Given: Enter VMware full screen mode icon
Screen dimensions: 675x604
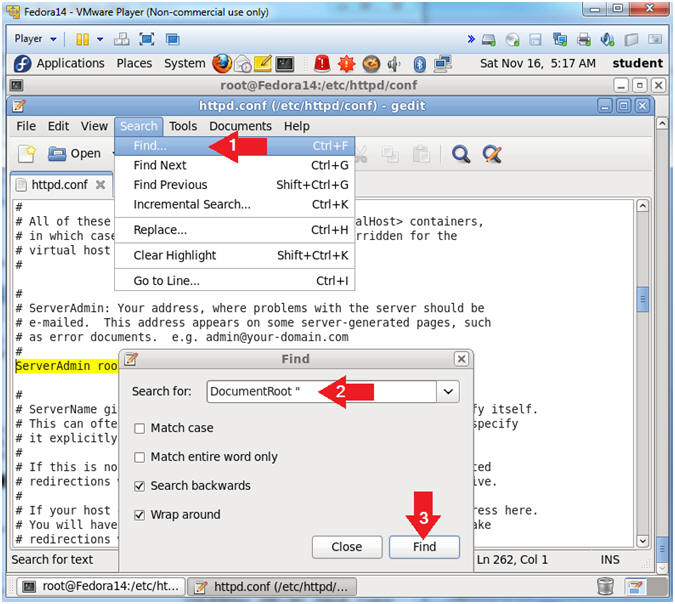Looking at the screenshot, I should [x=147, y=40].
